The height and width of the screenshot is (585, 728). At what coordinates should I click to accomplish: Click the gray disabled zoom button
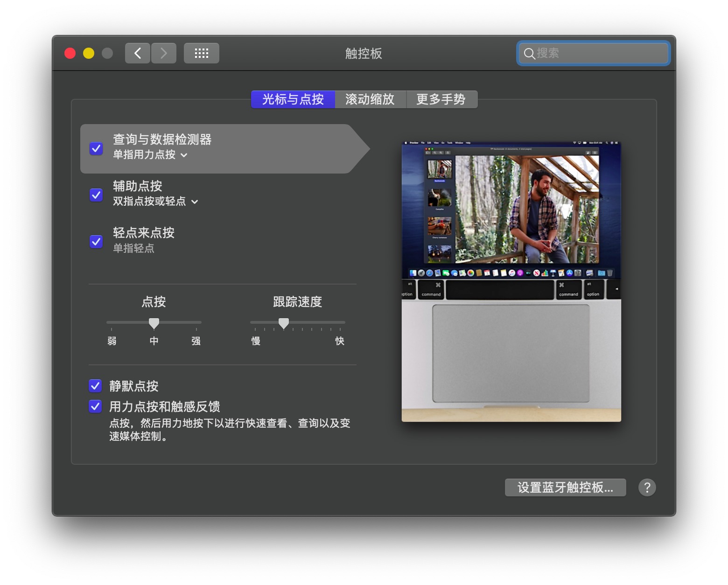click(107, 53)
